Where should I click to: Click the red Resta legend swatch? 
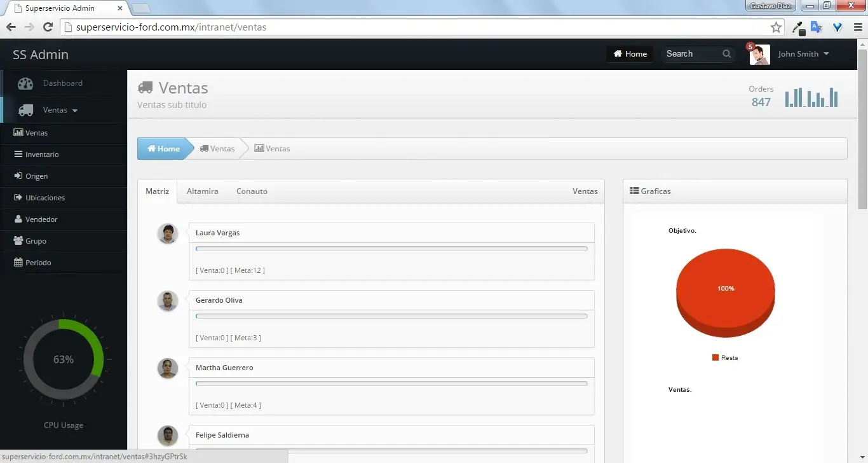click(x=715, y=357)
